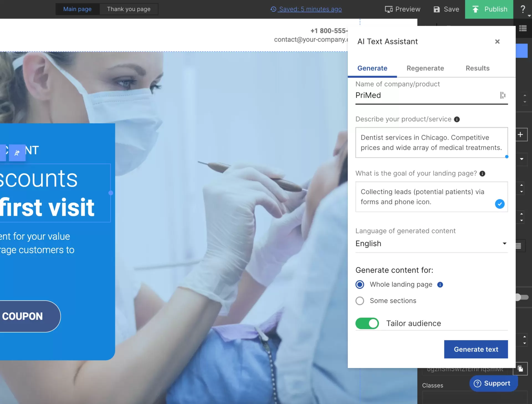Click the plus add button in sidebar
Image resolution: width=532 pixels, height=404 pixels.
(521, 135)
